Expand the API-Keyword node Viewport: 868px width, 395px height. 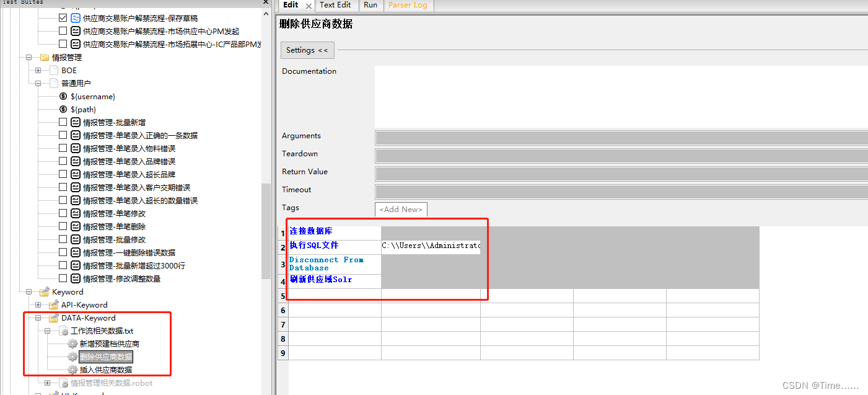point(38,304)
